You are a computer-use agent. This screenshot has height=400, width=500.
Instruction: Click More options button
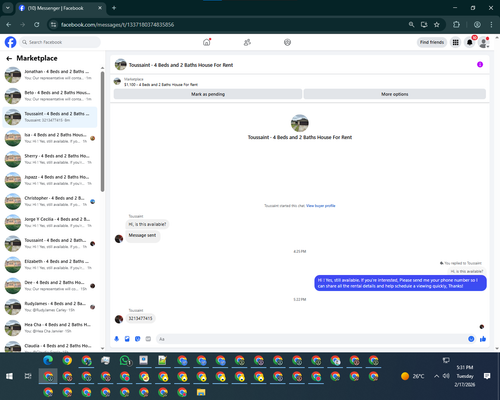(x=395, y=94)
